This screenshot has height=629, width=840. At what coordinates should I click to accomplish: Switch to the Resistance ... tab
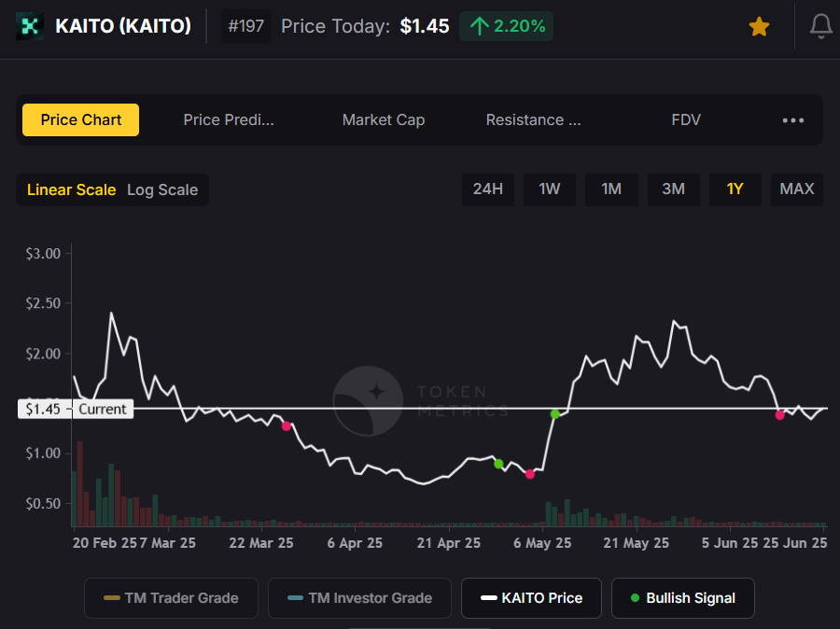(534, 119)
